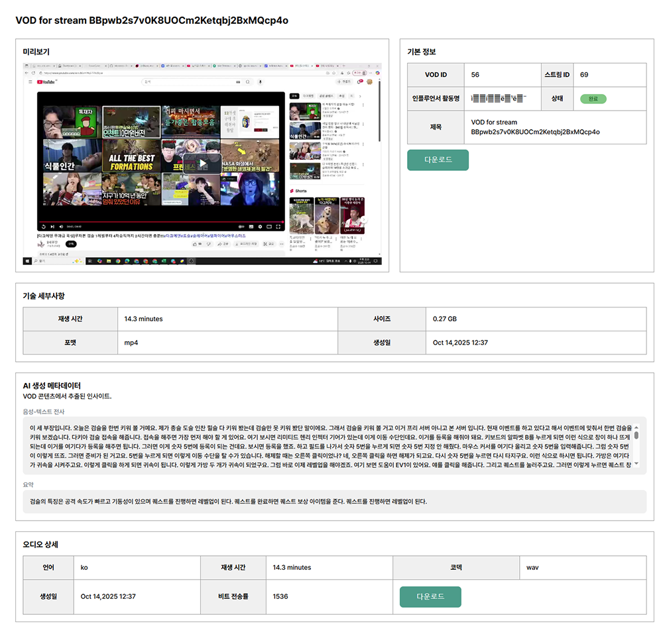This screenshot has width=663, height=644.
Task: Click the YouTube logo in the preview
Action: click(x=46, y=82)
